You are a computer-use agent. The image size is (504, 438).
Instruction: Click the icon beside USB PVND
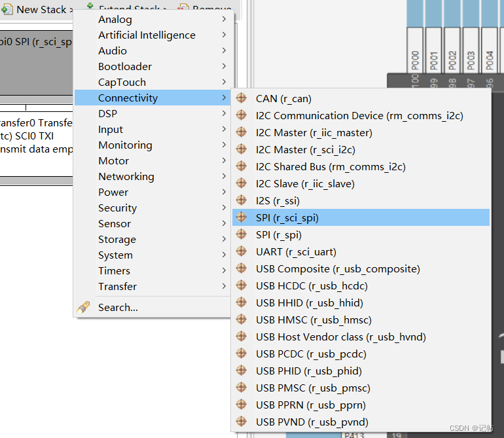pos(241,421)
